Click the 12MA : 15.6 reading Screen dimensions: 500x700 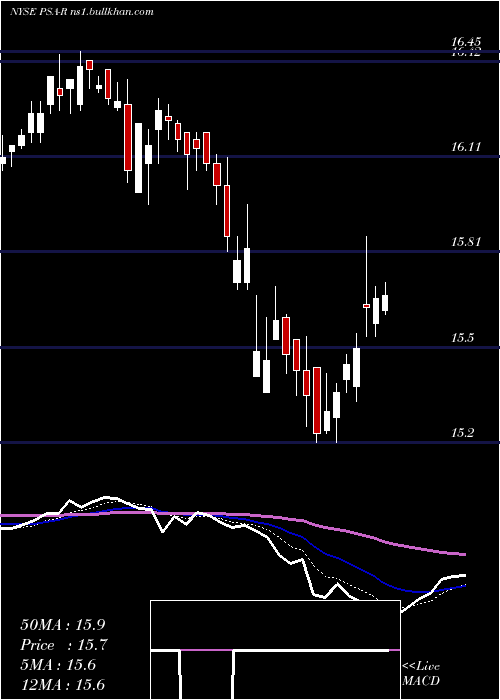point(63,684)
